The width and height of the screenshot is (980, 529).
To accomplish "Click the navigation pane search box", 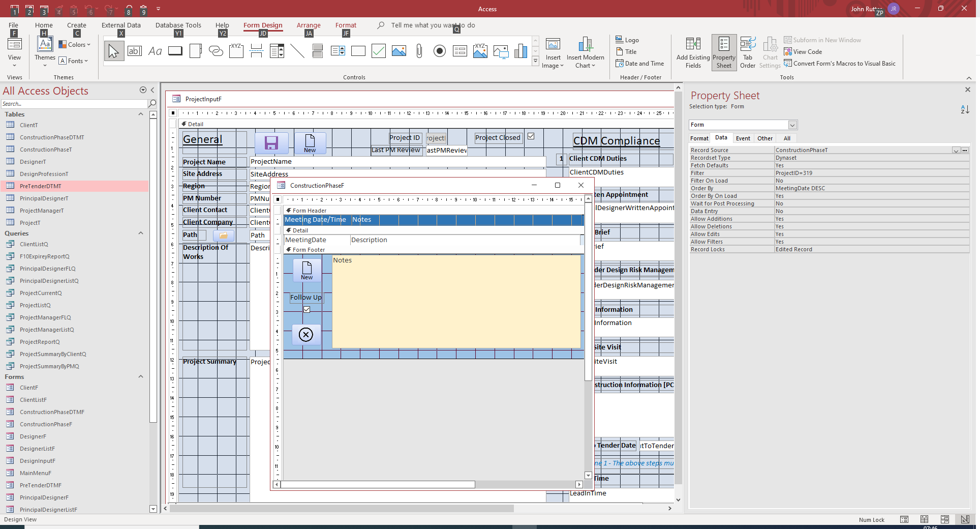I will click(x=74, y=103).
